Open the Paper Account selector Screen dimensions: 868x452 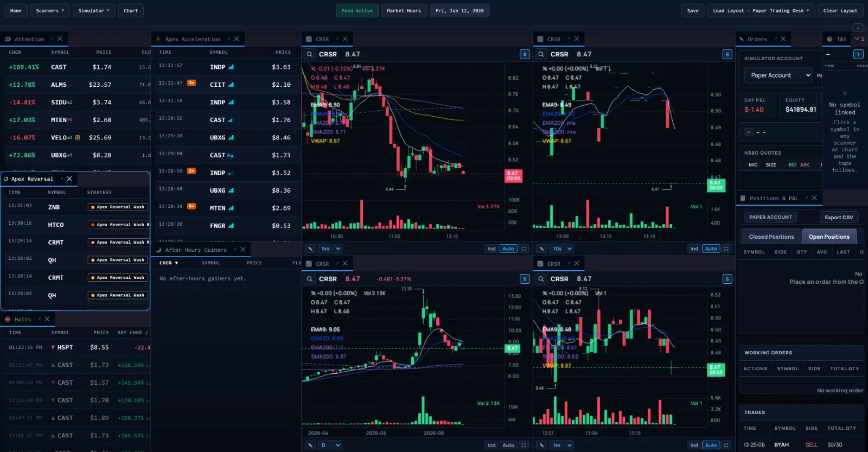pyautogui.click(x=778, y=75)
